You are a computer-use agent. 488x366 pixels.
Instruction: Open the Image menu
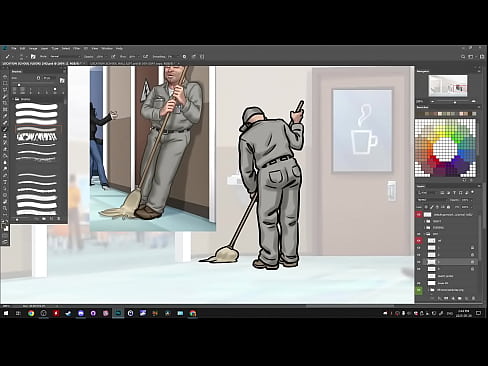[x=33, y=48]
